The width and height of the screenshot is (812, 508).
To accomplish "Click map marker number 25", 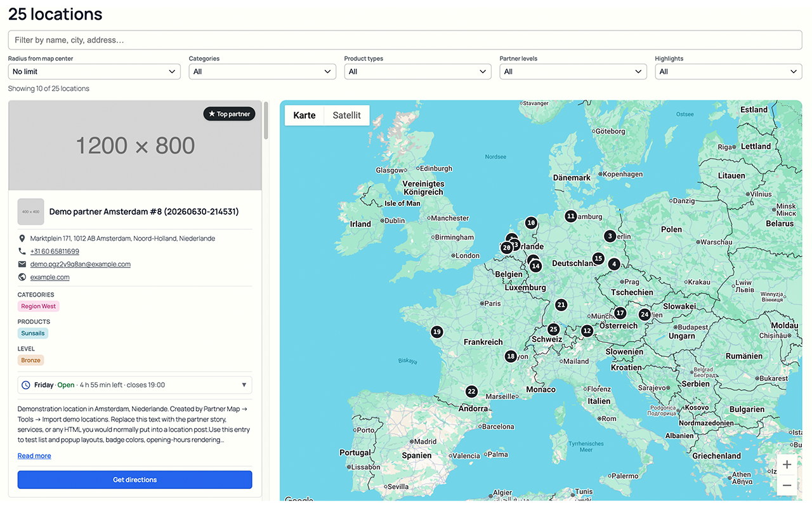I will click(554, 330).
